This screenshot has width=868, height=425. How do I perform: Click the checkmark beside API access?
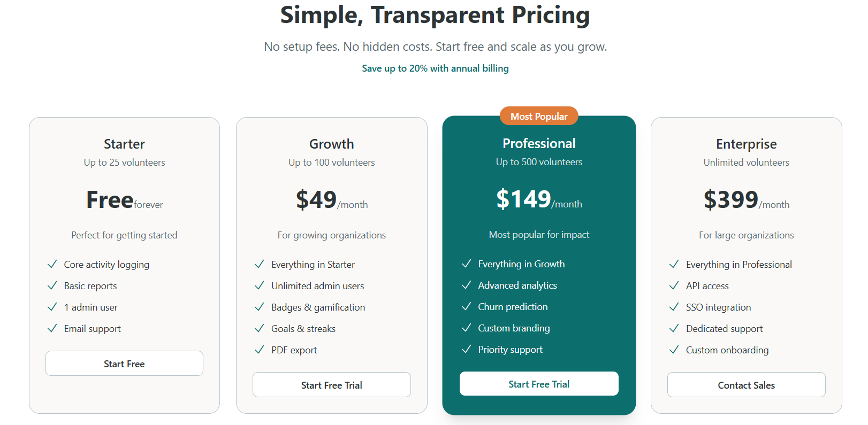pos(674,285)
